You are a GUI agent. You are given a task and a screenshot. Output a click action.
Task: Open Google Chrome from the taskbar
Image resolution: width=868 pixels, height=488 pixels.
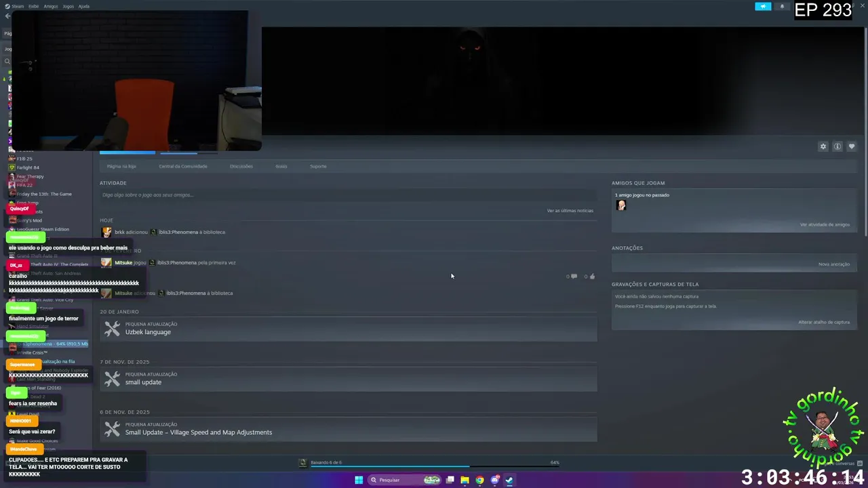(479, 480)
